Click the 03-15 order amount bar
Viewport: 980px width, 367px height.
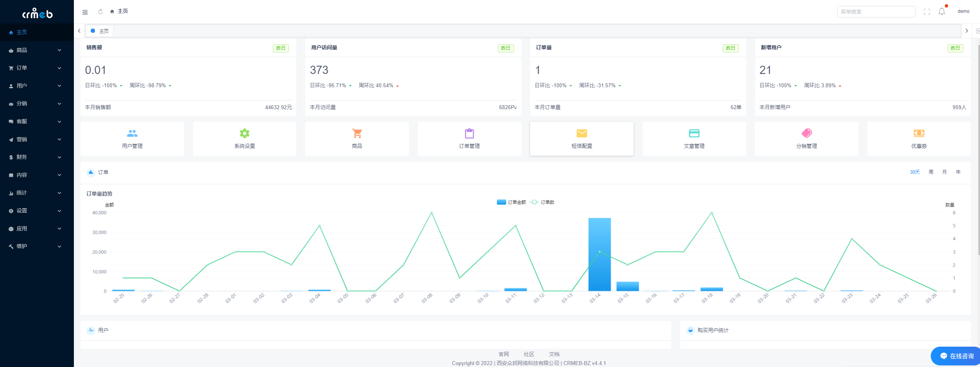click(x=628, y=286)
